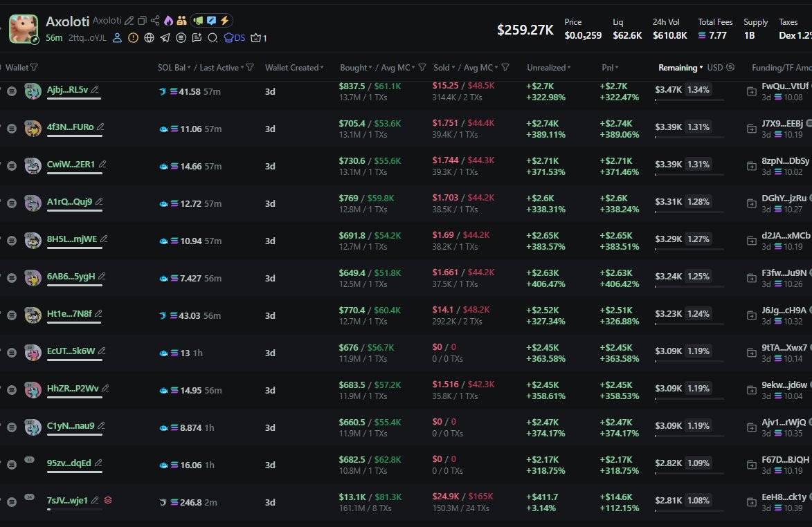The width and height of the screenshot is (812, 527).
Task: Copy the Axoloti token name
Action: pyautogui.click(x=142, y=21)
